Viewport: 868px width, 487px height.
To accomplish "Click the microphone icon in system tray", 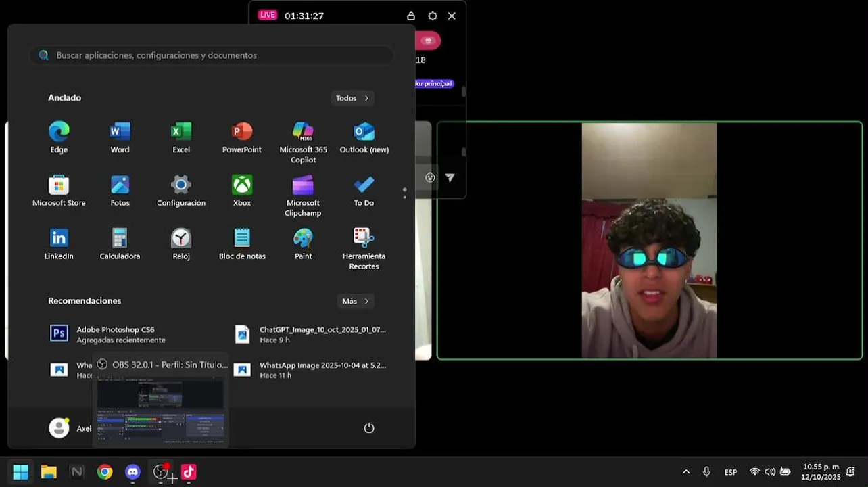I will click(x=706, y=472).
